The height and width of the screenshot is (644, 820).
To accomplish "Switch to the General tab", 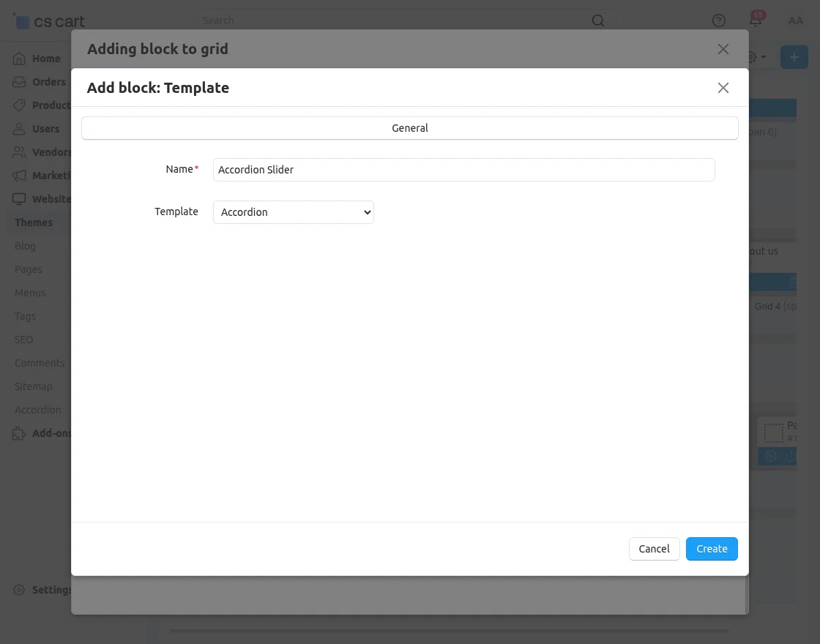I will (x=409, y=127).
